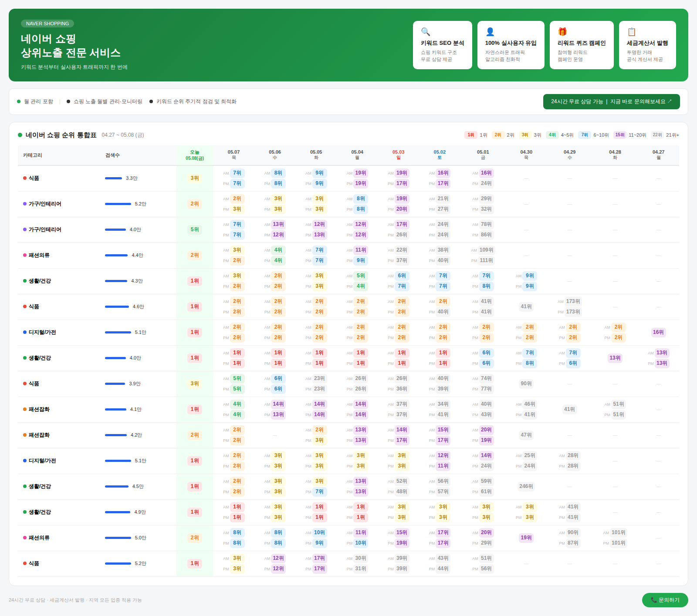
Task: Click the clipboard icon on 세금계산서 발행 card
Action: 632,32
